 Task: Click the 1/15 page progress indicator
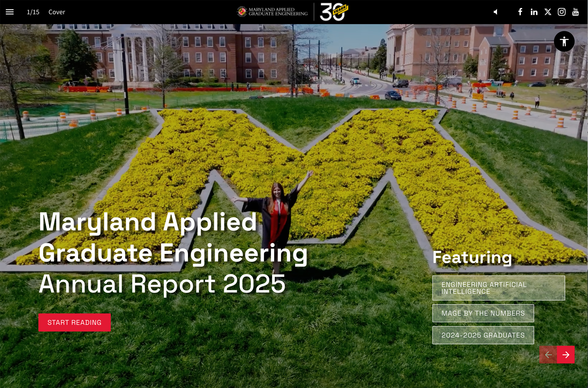(x=33, y=12)
